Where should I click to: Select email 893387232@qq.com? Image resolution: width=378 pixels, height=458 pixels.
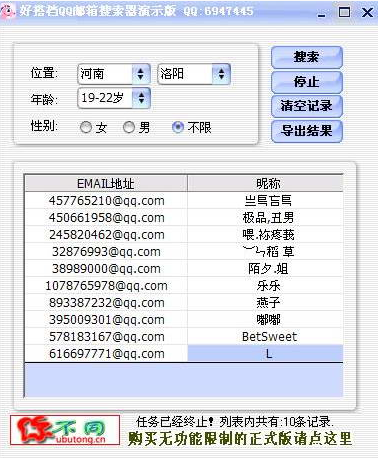point(107,303)
